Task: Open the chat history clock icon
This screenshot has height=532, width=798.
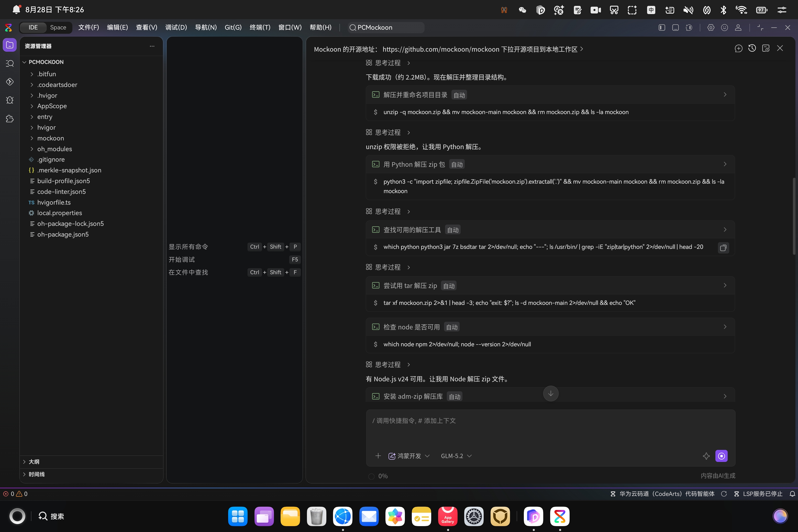Action: (752, 49)
